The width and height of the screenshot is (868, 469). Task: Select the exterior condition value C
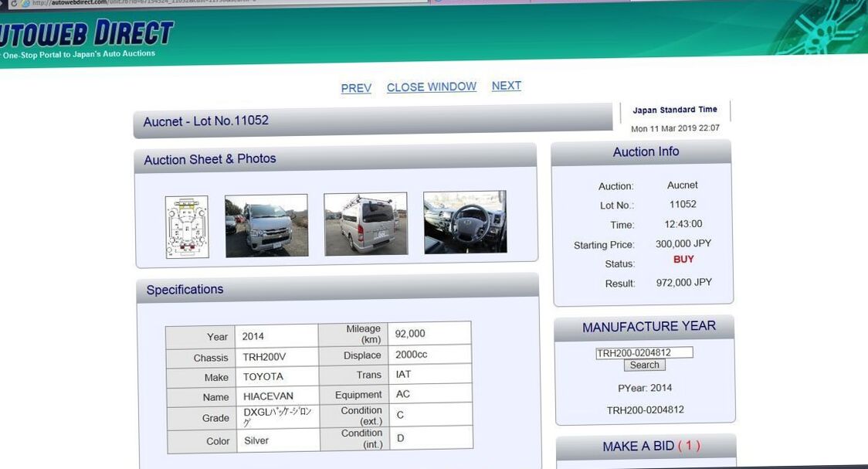[x=400, y=415]
